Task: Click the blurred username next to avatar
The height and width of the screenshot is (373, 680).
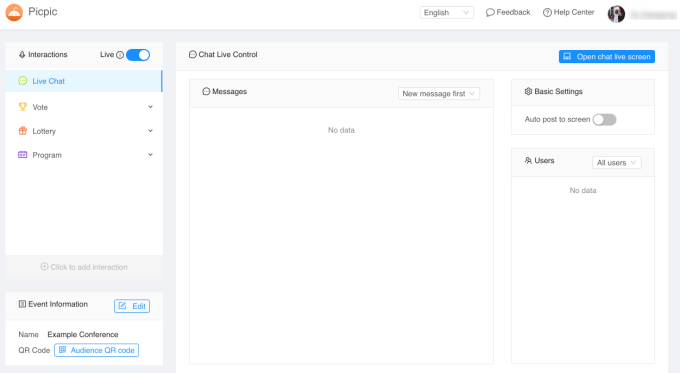Action: click(x=652, y=15)
